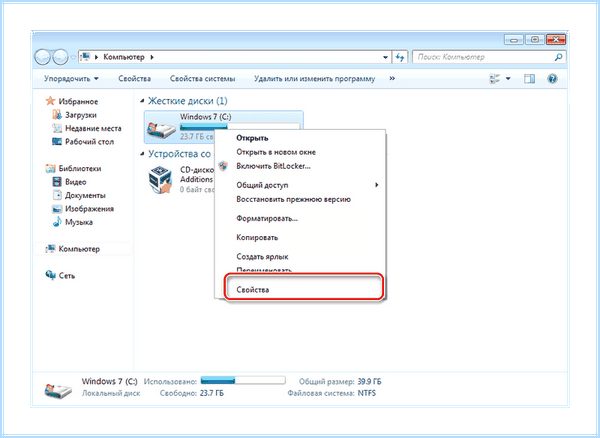Click the Изображения picture icon
Screen dimensions: 600x438
[57, 208]
